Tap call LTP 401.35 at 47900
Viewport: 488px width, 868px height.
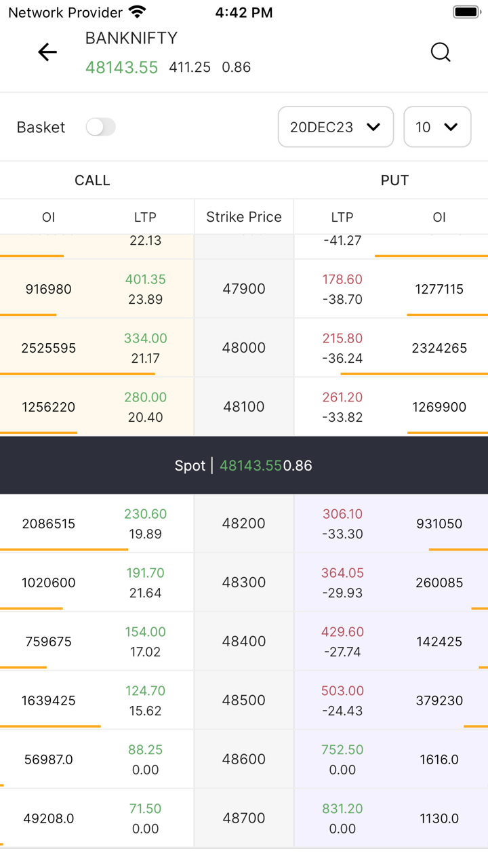(145, 279)
